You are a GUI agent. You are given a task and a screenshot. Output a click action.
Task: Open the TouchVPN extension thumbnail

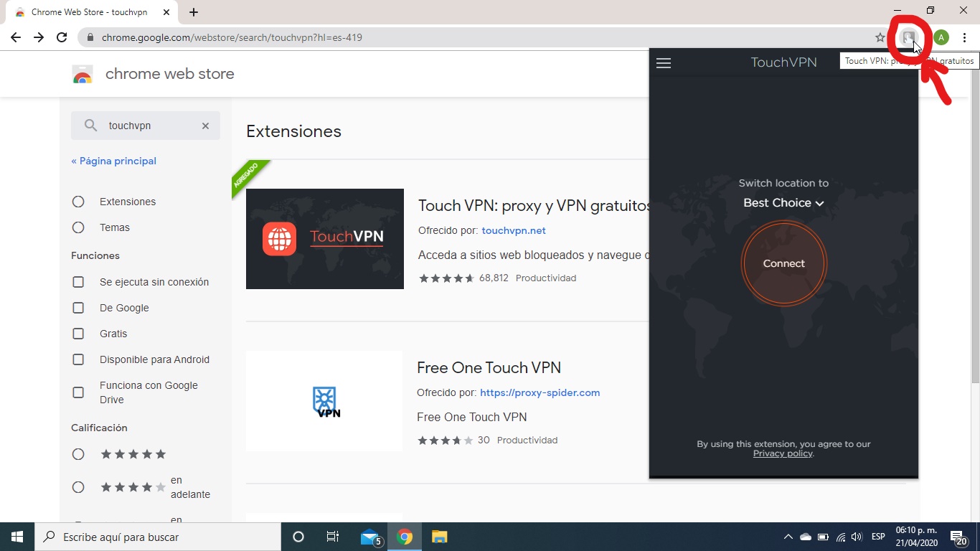point(325,239)
